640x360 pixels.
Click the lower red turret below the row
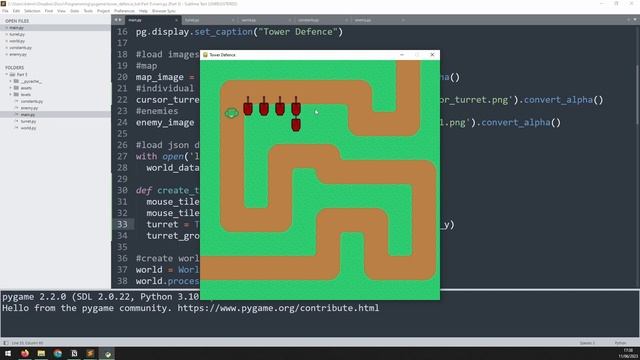[296, 124]
